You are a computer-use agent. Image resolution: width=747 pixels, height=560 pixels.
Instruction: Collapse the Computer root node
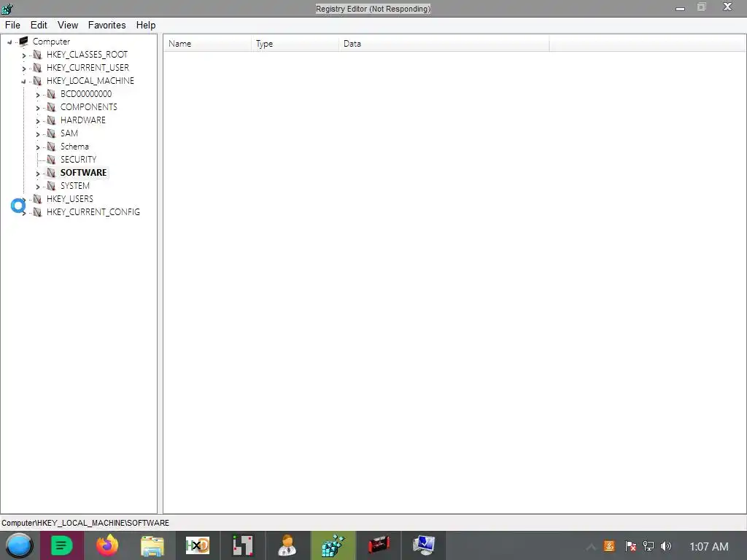pos(9,42)
